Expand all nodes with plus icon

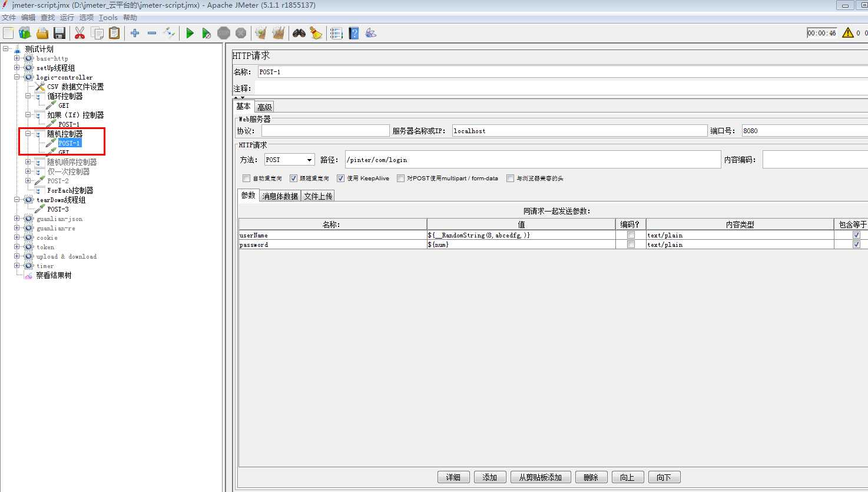coord(135,33)
